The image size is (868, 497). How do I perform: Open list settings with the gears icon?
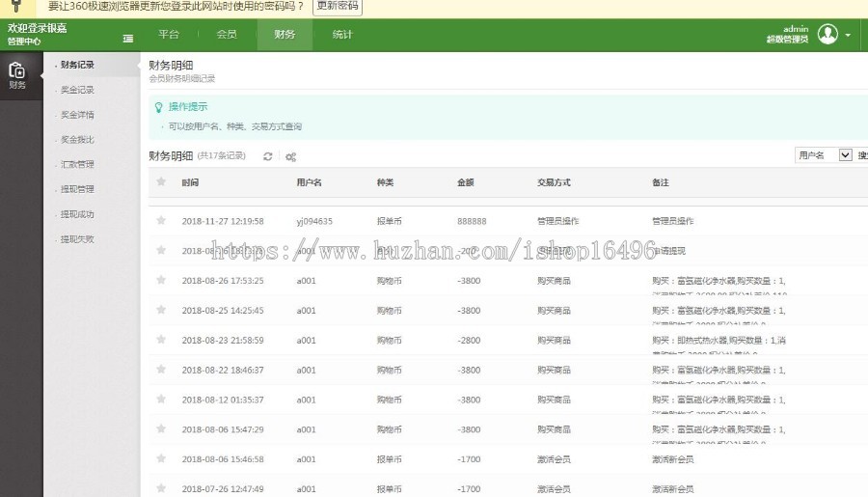pyautogui.click(x=290, y=156)
